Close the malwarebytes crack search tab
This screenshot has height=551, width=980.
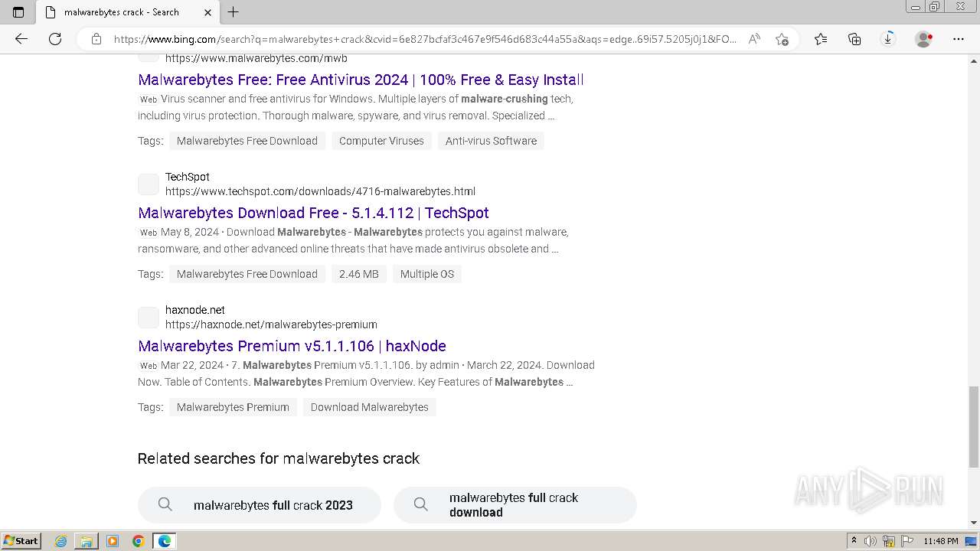(x=208, y=12)
